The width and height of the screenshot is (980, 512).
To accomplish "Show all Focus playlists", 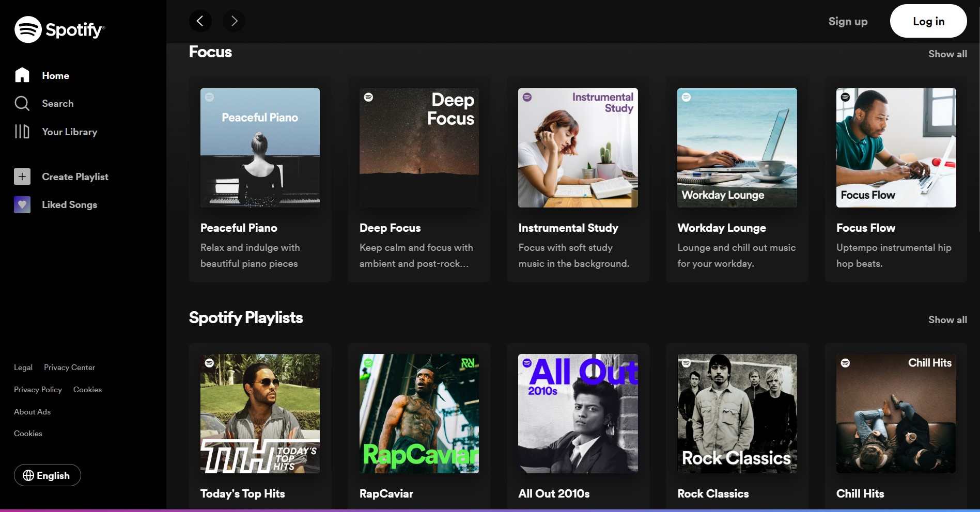I will 947,54.
